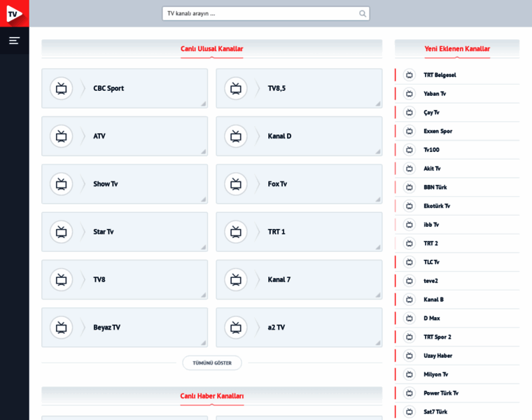
Task: Expand the corner arrow on Star Tv card
Action: click(x=203, y=247)
